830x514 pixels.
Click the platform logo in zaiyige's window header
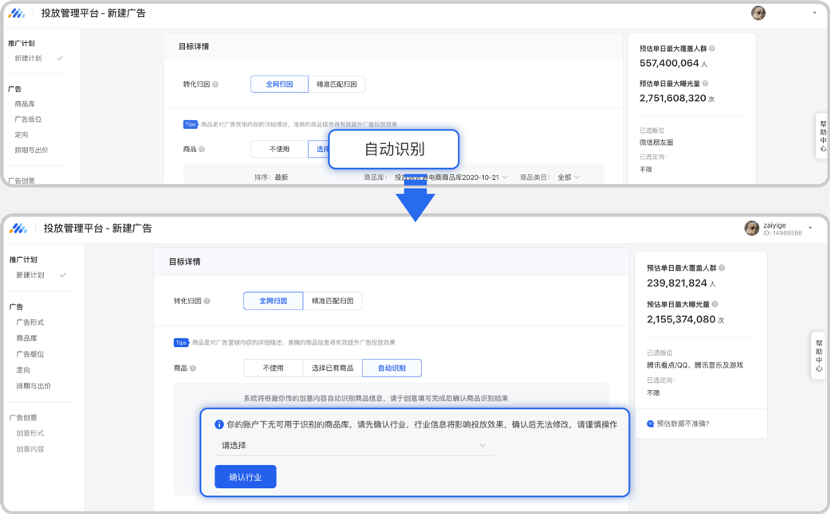coord(18,228)
